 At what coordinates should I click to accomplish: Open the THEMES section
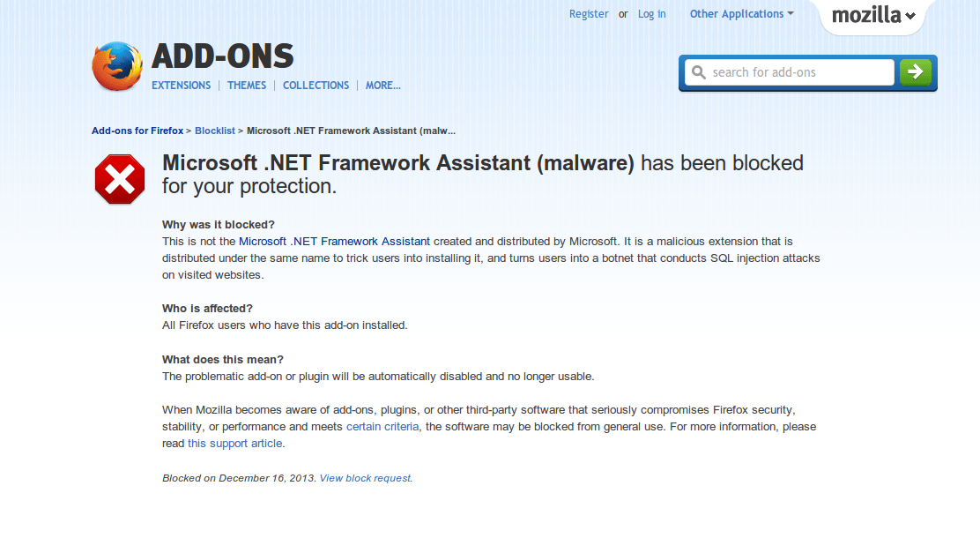247,85
